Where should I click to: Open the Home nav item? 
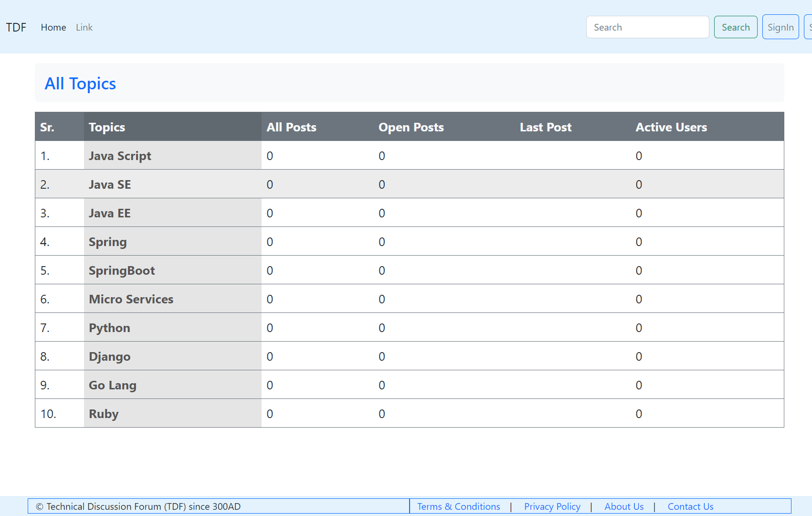pos(53,27)
